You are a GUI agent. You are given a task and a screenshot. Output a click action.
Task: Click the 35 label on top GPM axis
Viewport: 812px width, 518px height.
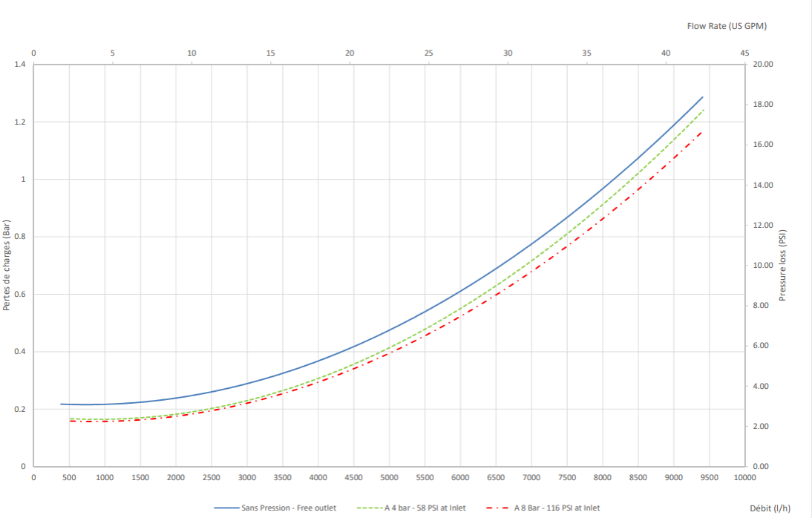point(586,53)
